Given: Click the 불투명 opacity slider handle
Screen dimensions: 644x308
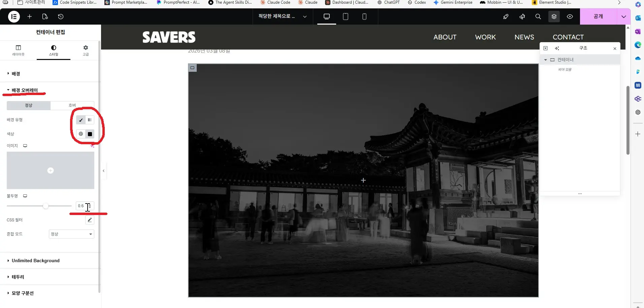Looking at the screenshot, I should pos(45,206).
